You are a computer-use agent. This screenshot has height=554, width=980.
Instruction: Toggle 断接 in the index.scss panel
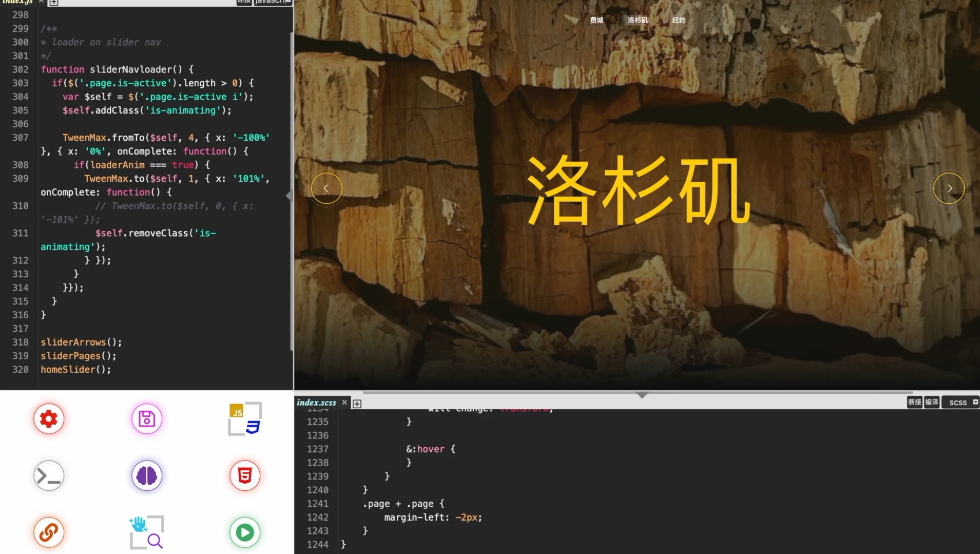914,402
